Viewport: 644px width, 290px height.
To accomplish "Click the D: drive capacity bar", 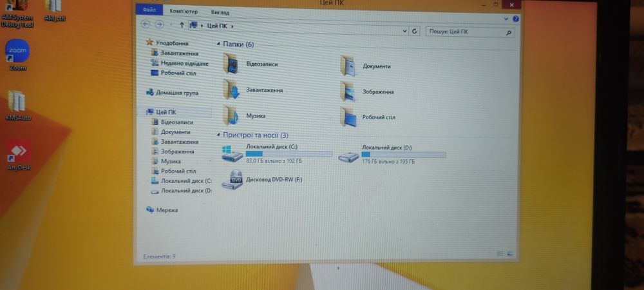I will click(404, 155).
